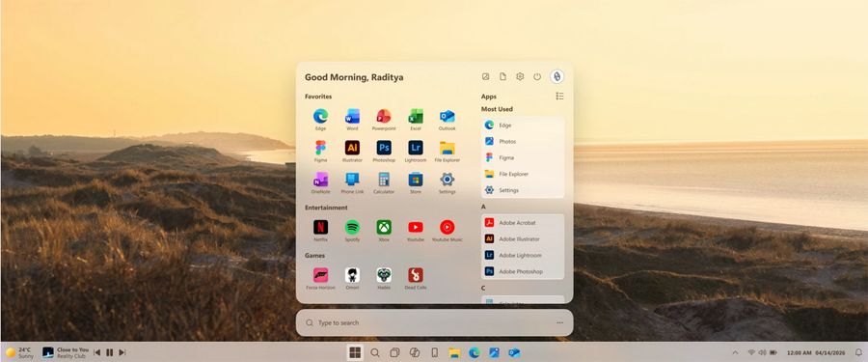Toggle the Apps list view icon
This screenshot has width=868, height=362.
pyautogui.click(x=559, y=96)
